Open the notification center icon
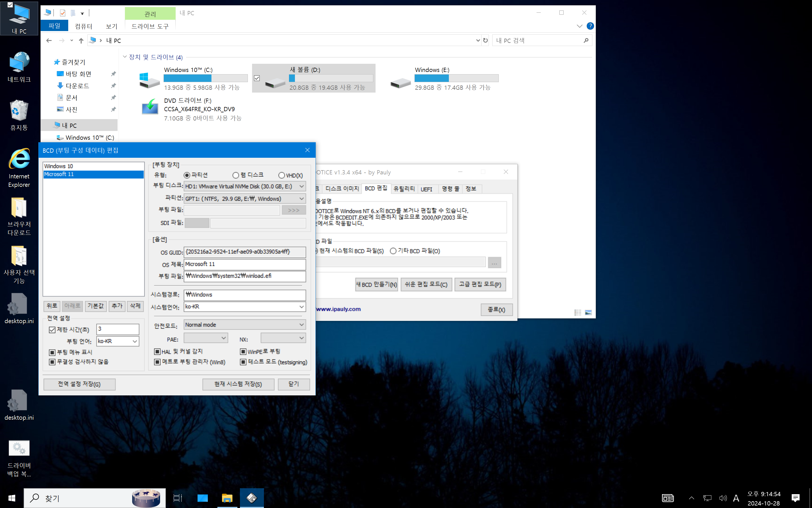Image resolution: width=812 pixels, height=508 pixels. pos(796,498)
